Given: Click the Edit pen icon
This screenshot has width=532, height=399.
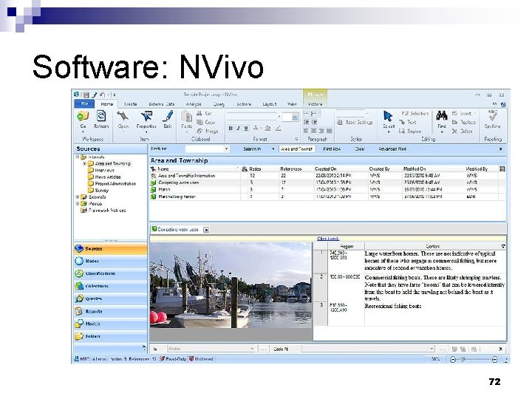Looking at the screenshot, I should point(168,117).
